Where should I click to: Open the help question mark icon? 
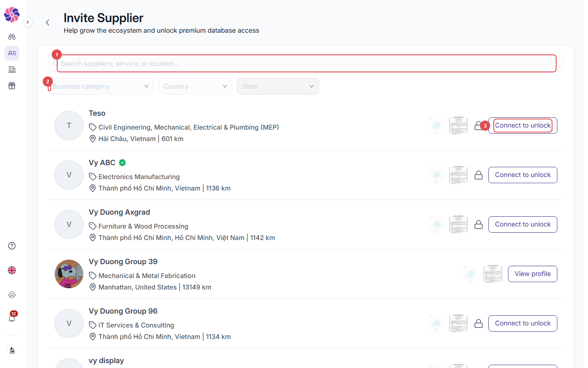point(12,246)
